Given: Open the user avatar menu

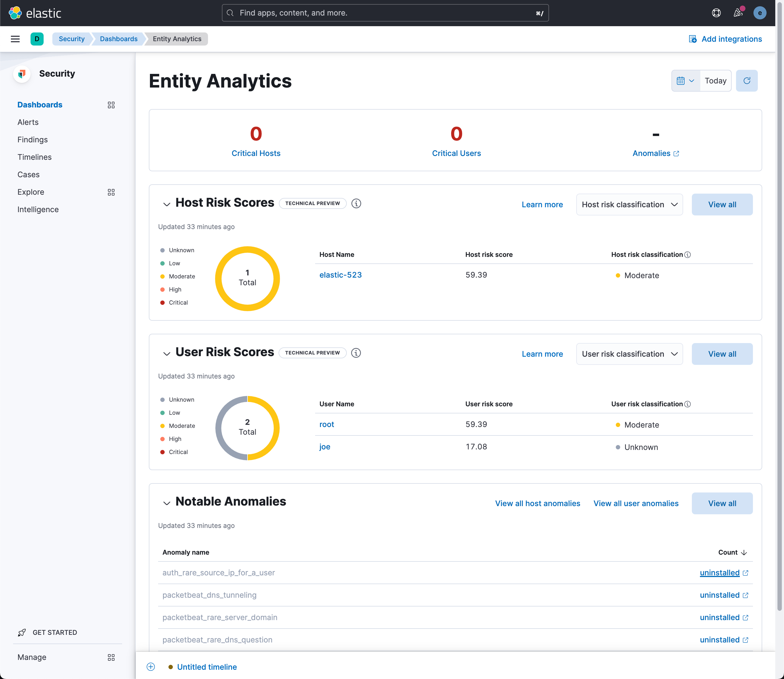Looking at the screenshot, I should point(759,13).
